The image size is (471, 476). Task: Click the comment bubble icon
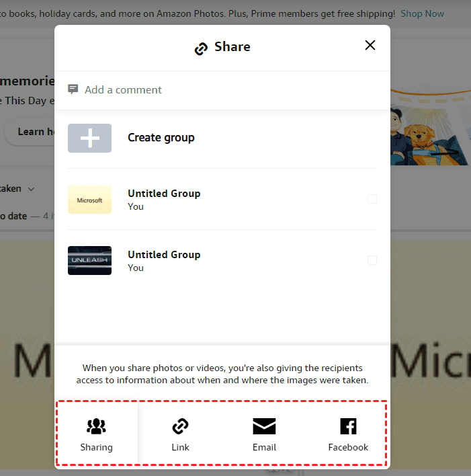[73, 89]
